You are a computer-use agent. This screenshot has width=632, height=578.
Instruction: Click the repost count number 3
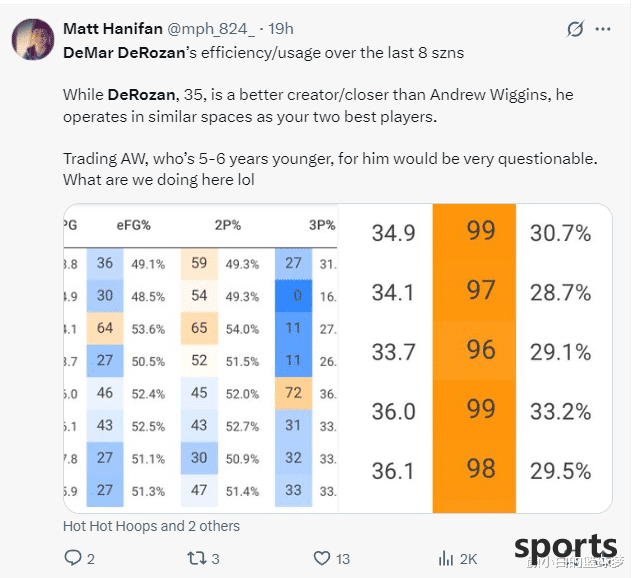(216, 559)
